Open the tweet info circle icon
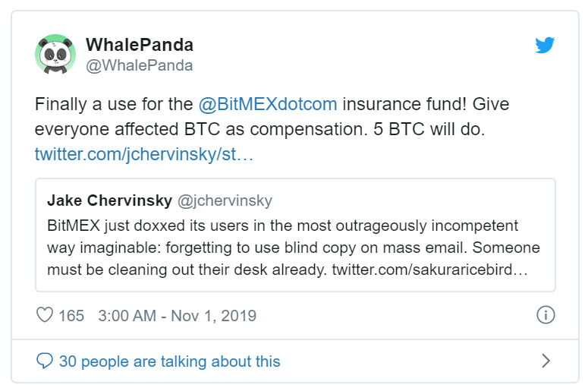This screenshot has width=588, height=385. [x=546, y=315]
